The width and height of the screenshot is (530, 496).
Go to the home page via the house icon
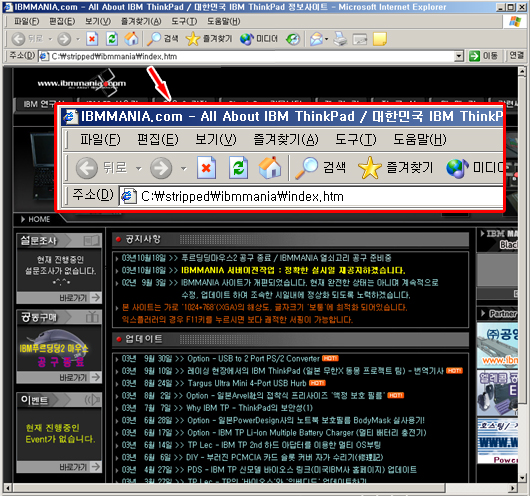tap(131, 39)
